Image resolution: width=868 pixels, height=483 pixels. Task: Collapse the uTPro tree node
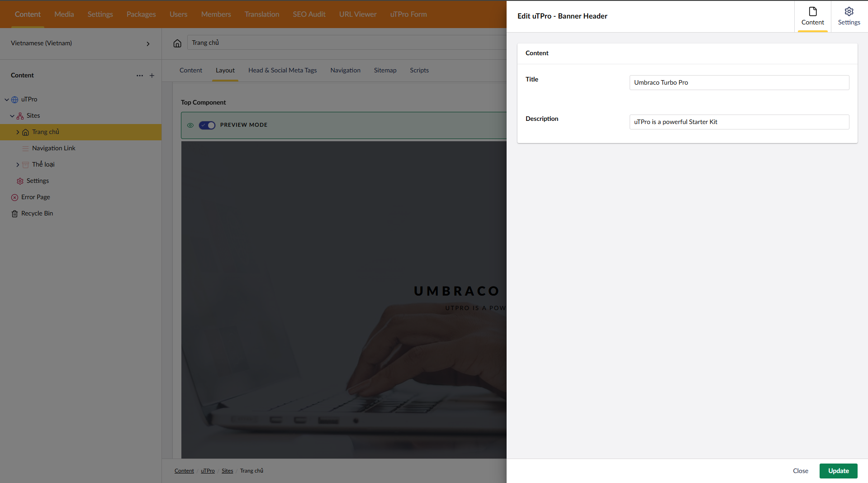(x=7, y=100)
